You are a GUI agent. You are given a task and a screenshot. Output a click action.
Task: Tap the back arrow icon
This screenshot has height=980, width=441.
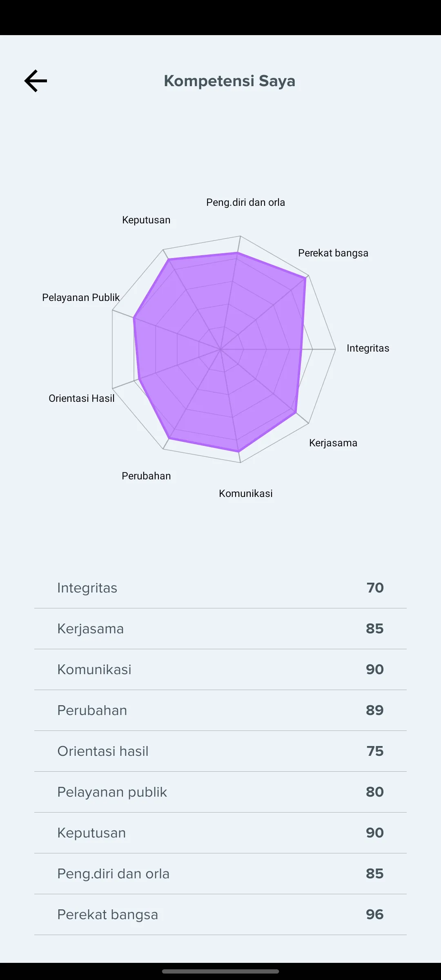pos(36,81)
